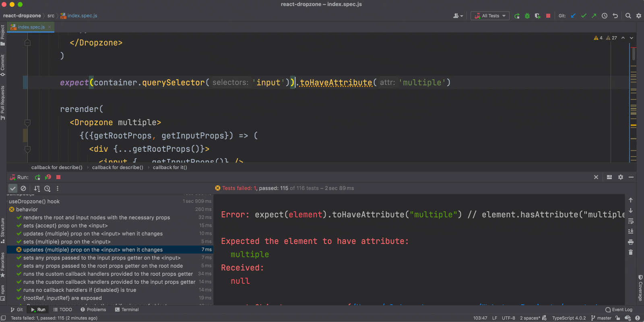
Task: Close index.spec.js editor tab
Action: (x=50, y=27)
